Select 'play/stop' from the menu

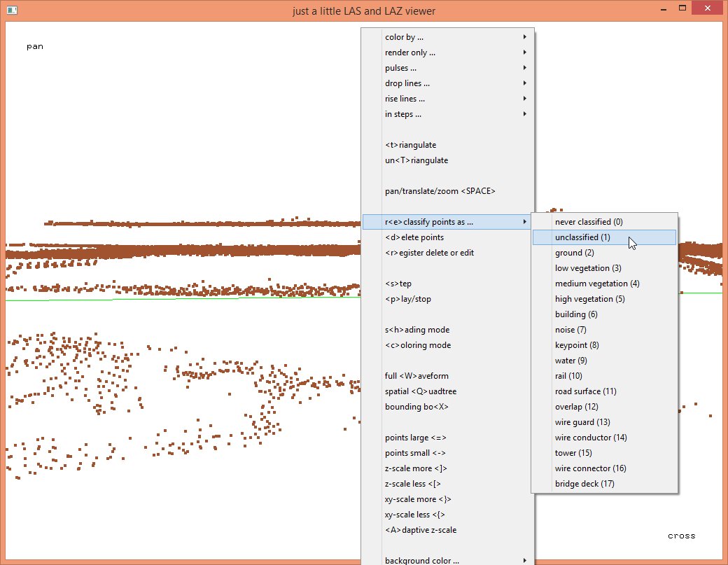(408, 299)
